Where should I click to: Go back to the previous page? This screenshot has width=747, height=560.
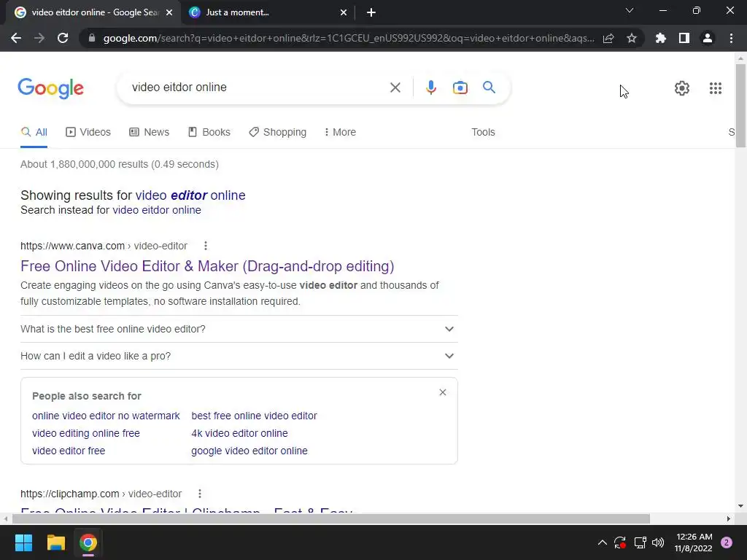click(x=16, y=38)
